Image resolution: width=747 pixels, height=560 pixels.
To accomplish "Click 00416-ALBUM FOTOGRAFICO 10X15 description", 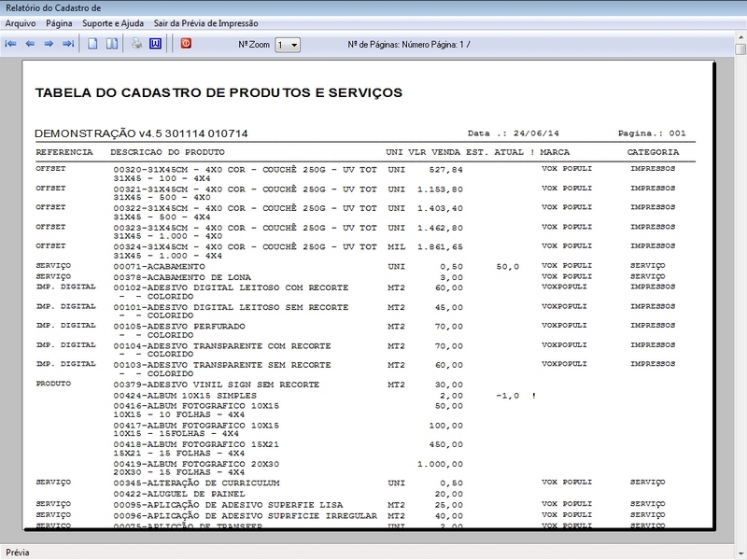I will point(196,406).
